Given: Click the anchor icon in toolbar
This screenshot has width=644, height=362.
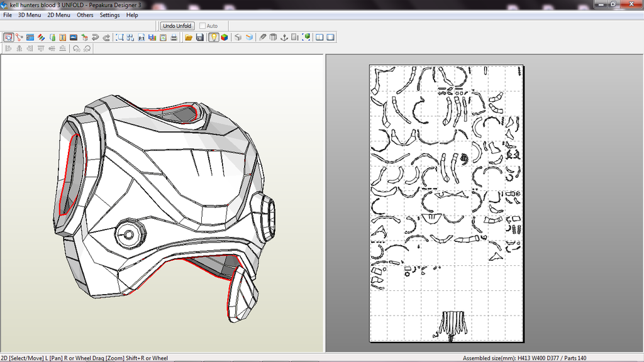Looking at the screenshot, I should pos(284,38).
